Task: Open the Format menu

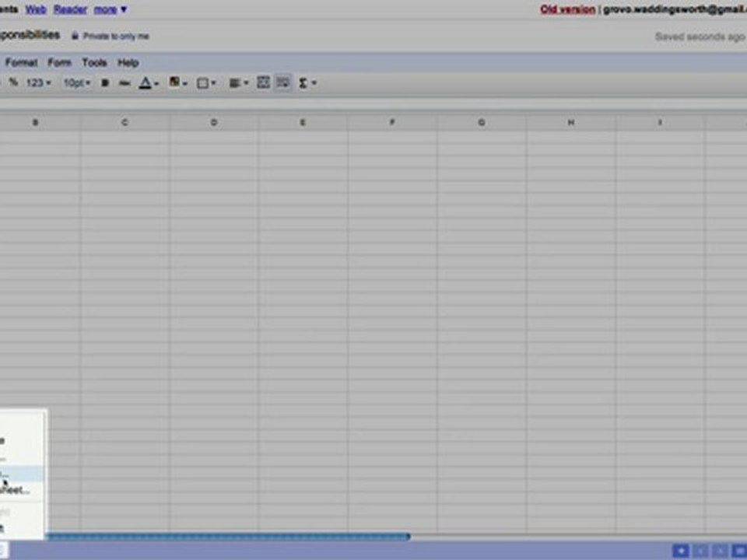Action: 21,62
